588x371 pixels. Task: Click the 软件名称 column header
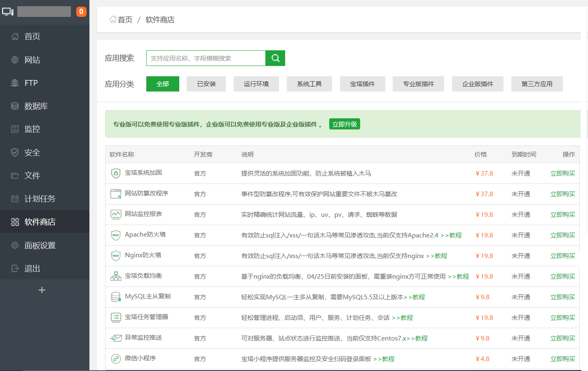122,155
